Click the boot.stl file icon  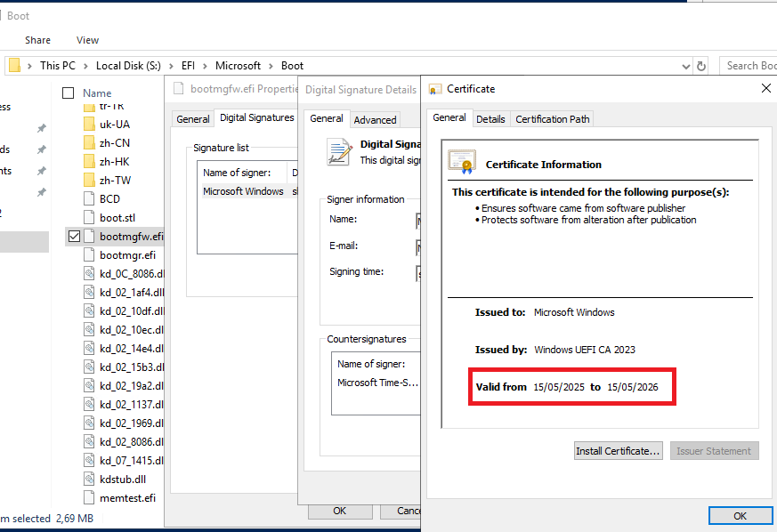pos(89,217)
